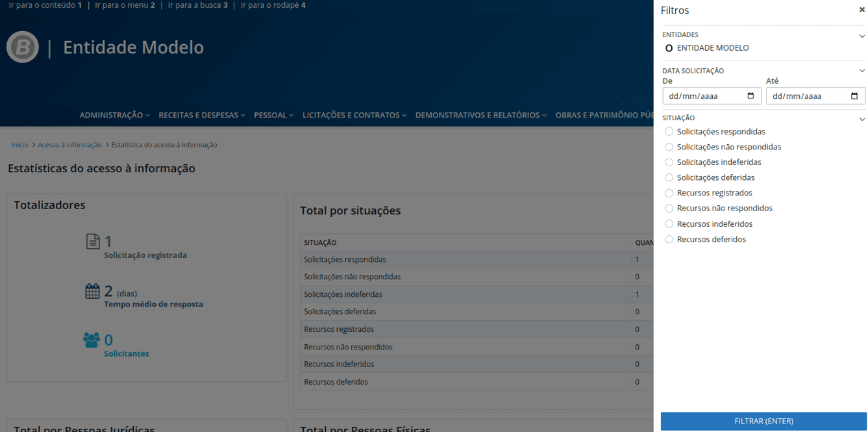Collapse the Data Solicitação section

(862, 71)
